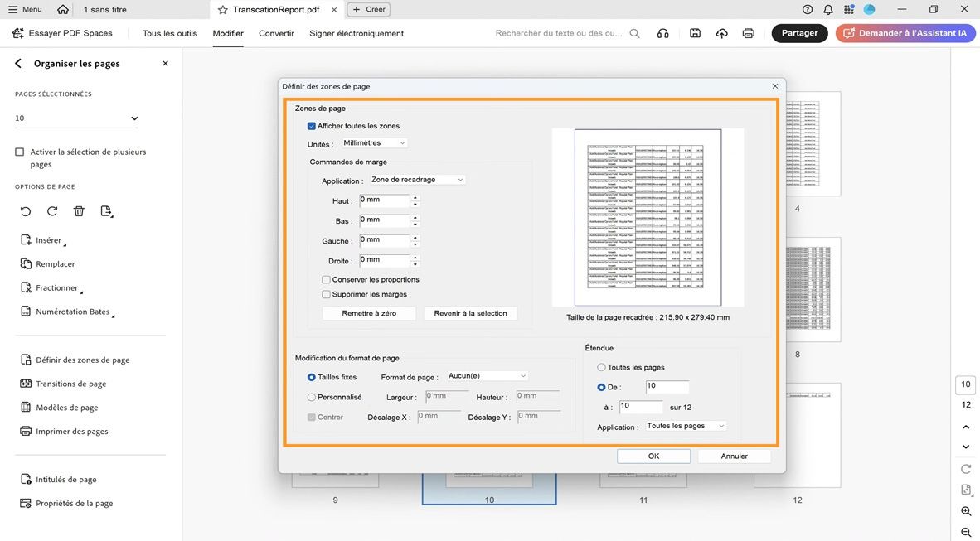Open Zone de recadrage application dropdown
The width and height of the screenshot is (980, 541).
(417, 180)
